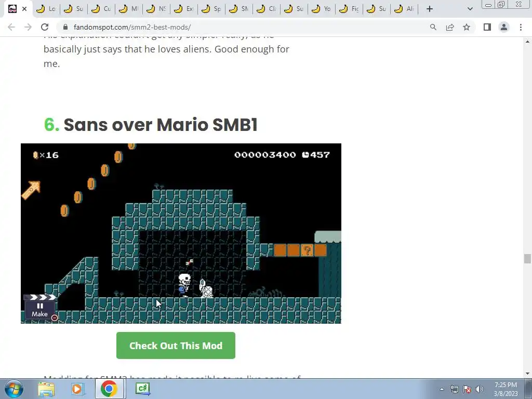
Task: Open the Sans mod gameplay screenshot
Action: click(x=181, y=233)
